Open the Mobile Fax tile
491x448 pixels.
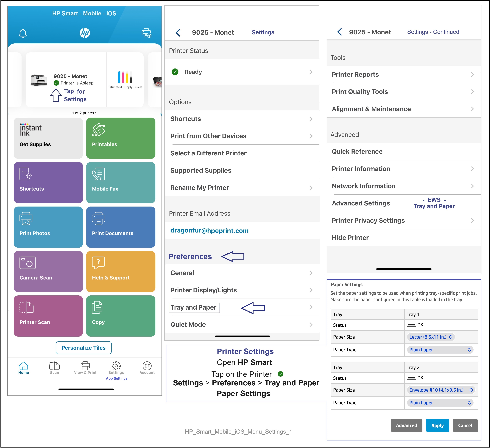tap(121, 183)
